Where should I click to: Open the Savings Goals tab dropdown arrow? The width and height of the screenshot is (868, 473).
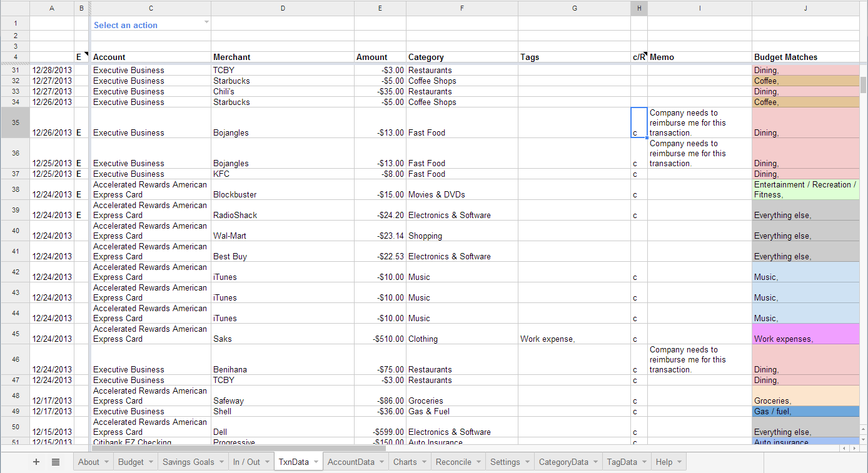pos(221,462)
